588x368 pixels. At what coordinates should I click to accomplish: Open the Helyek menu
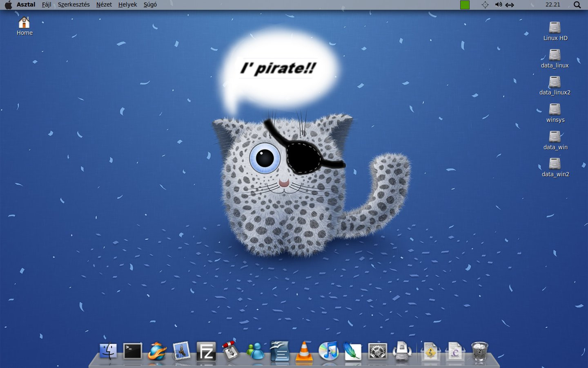tap(127, 5)
